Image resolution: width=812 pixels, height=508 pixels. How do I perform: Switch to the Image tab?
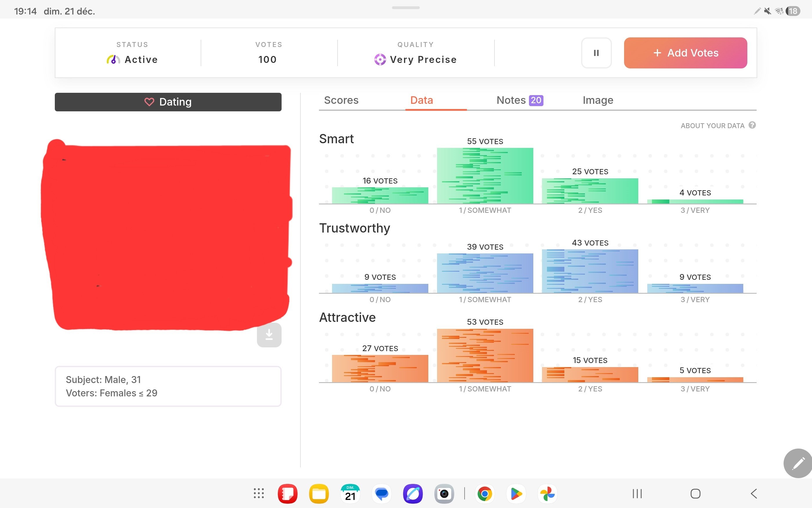point(598,100)
